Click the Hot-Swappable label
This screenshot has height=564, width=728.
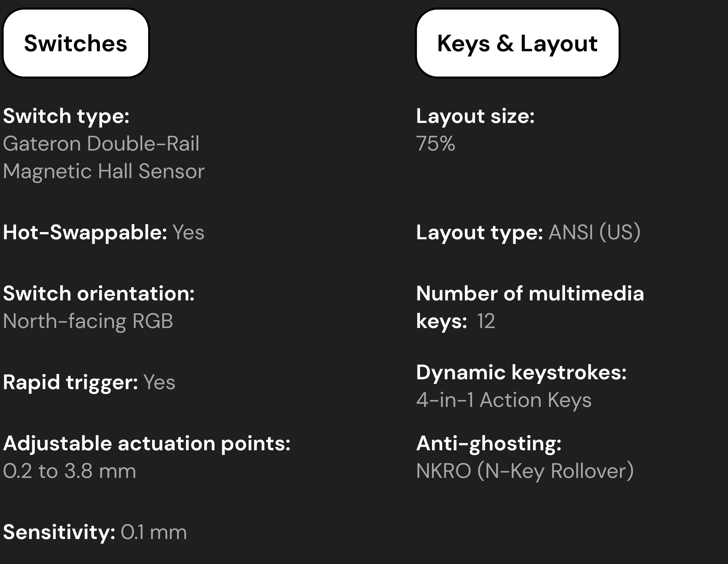click(x=85, y=233)
